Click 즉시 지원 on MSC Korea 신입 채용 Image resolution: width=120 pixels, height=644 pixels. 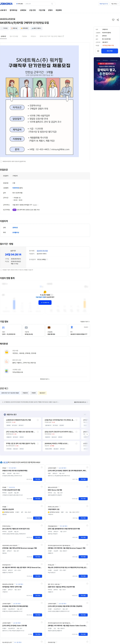[83, 499]
